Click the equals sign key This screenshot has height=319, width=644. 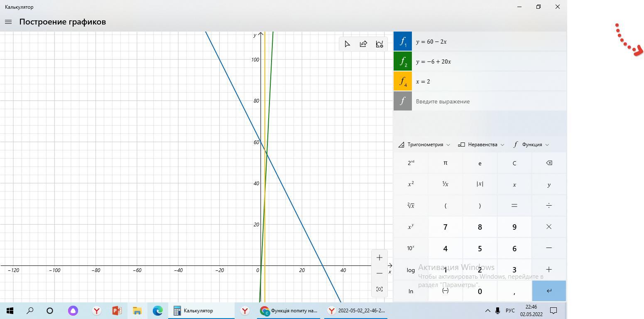(514, 206)
